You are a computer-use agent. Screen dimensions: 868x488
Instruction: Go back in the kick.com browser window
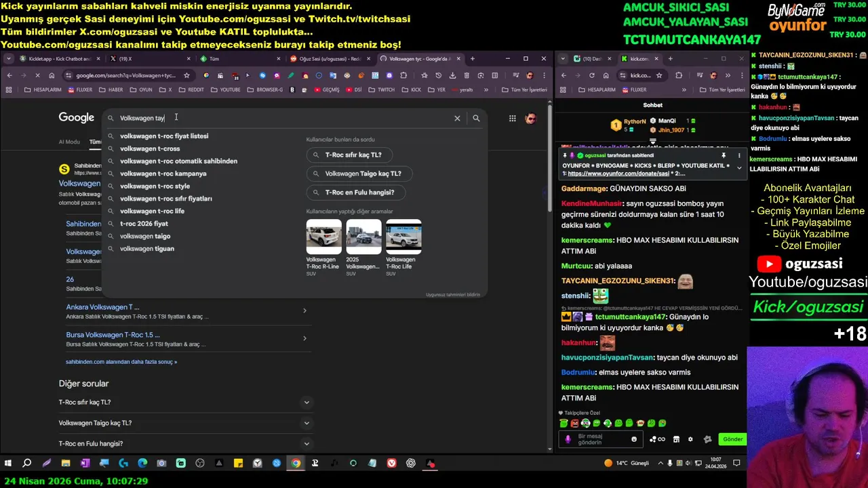coord(564,75)
